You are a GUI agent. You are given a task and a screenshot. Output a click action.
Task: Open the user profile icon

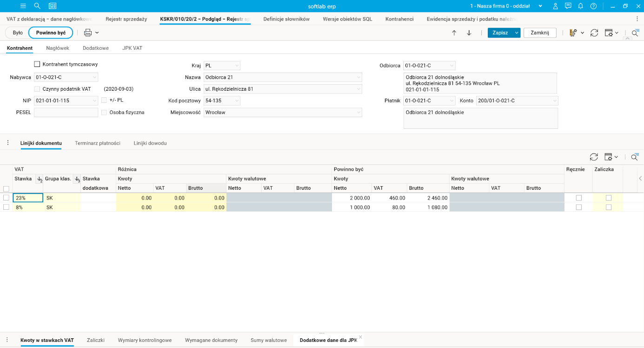(x=555, y=6)
